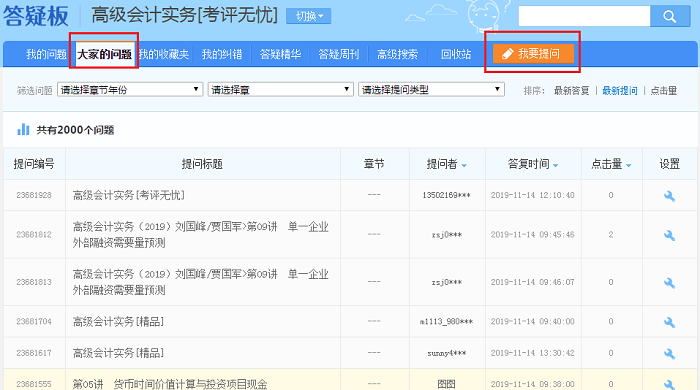Click wrench settings icon for question 23681704
Viewport: 700px width, 390px height.
coord(669,322)
